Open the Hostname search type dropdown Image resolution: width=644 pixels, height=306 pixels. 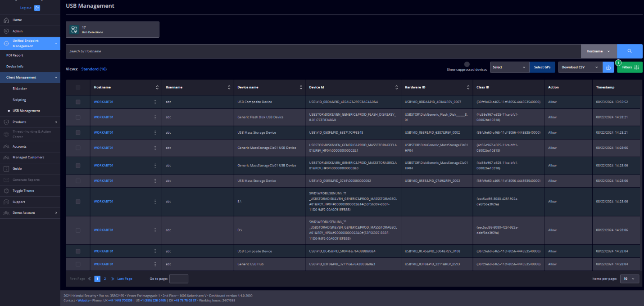click(599, 51)
